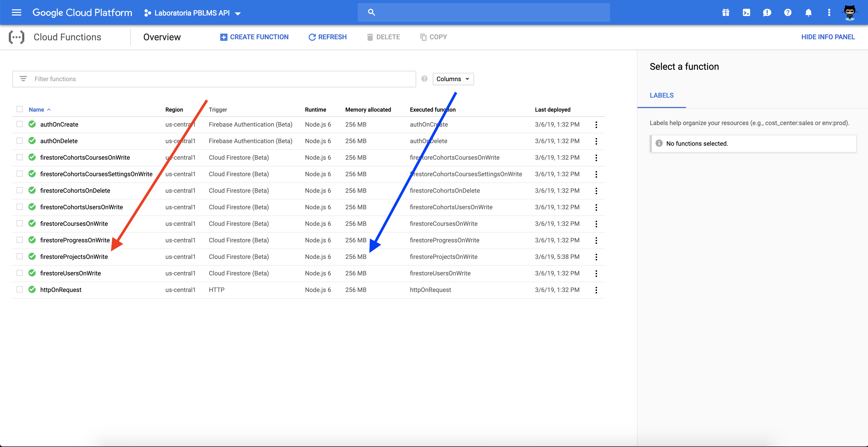Click CREATE FUNCTION button
The width and height of the screenshot is (868, 447).
(x=254, y=37)
